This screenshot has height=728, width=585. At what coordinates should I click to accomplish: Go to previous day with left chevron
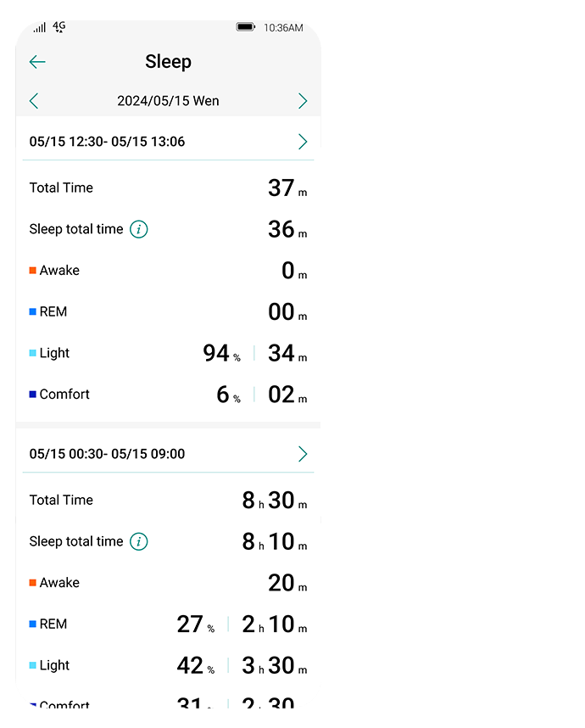(x=33, y=101)
